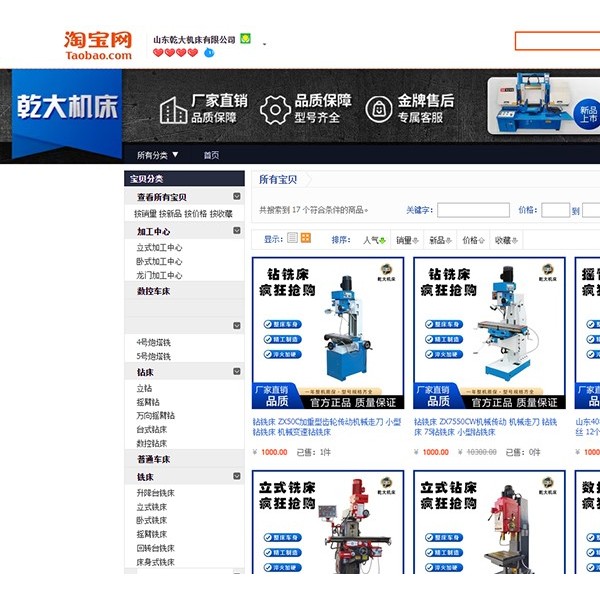The width and height of the screenshot is (600, 600).
Task: Click the 所有宝贝 breadcrumb tab
Action: (x=278, y=179)
